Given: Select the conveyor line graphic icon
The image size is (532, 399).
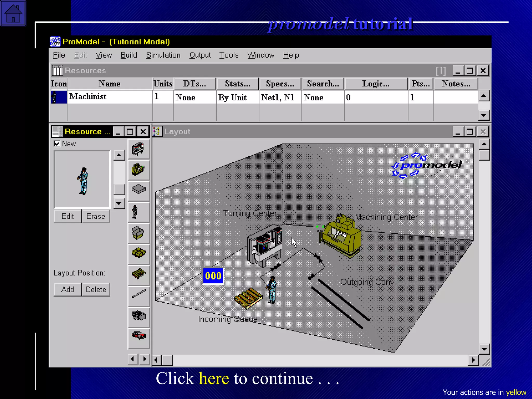Looking at the screenshot, I should [139, 296].
